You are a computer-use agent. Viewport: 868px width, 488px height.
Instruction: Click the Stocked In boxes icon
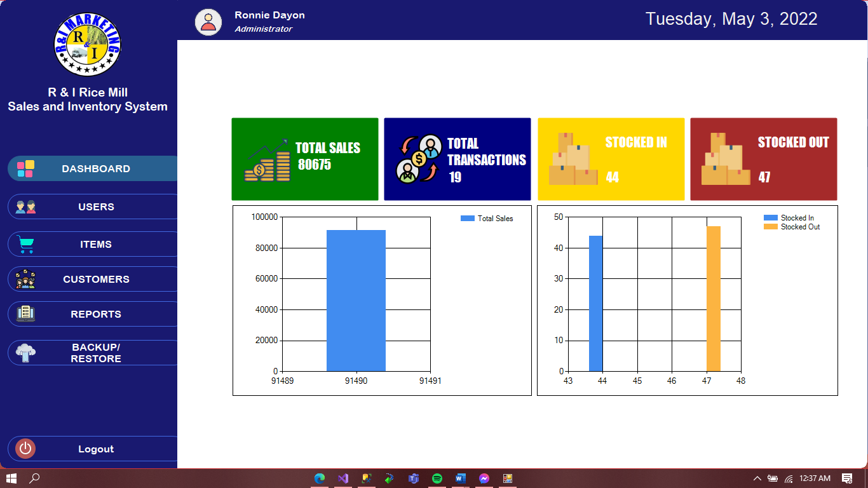coord(573,159)
